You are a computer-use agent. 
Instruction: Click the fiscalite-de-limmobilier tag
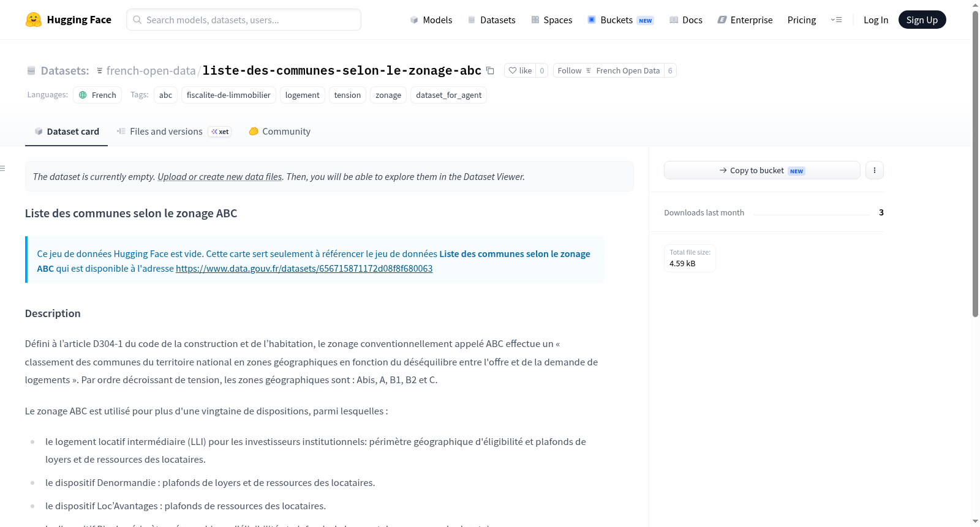(228, 95)
